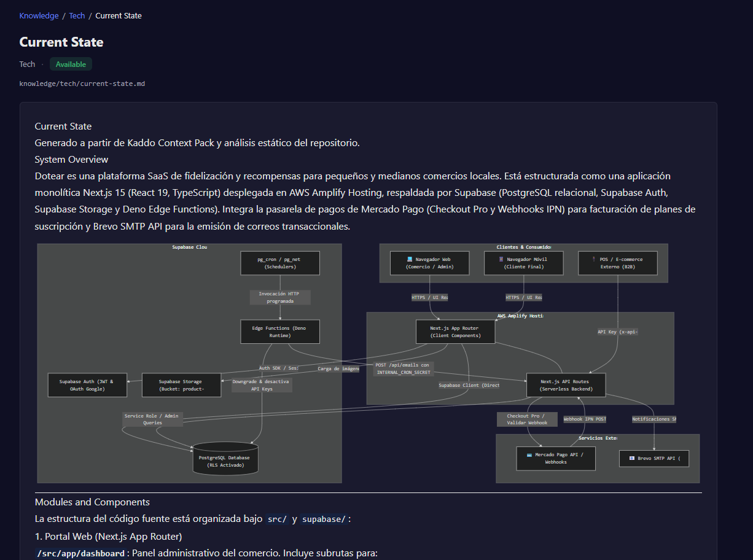Click the knowledge/tech/current-state.md file path
Image resolution: width=753 pixels, height=560 pixels.
[x=82, y=84]
